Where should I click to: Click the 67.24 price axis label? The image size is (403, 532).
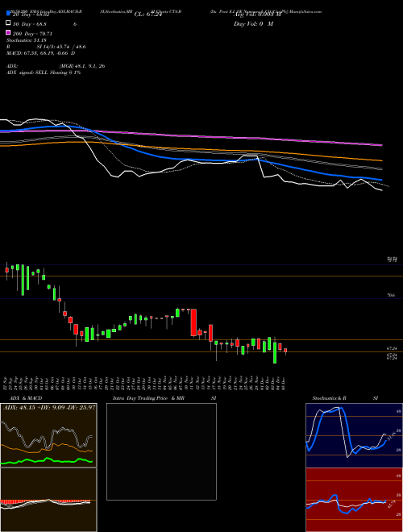pos(392,348)
